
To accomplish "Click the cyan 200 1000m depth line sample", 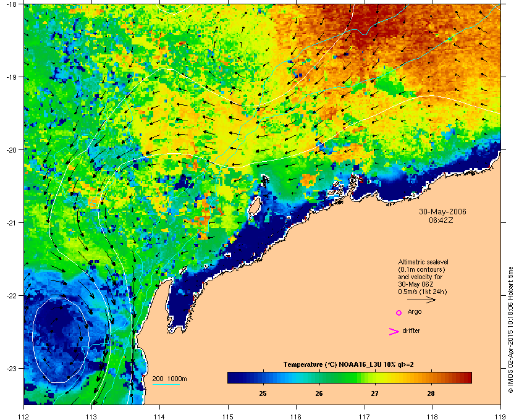I will (x=166, y=385).
